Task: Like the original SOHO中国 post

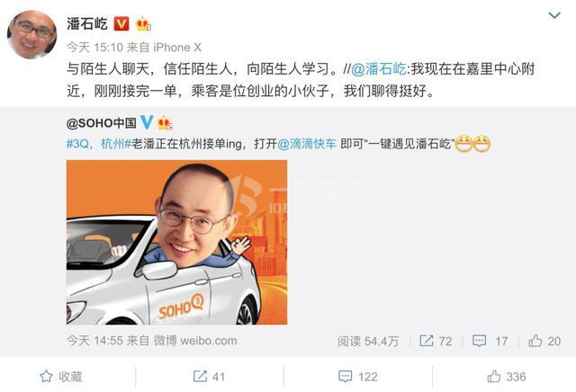Action: tap(544, 341)
